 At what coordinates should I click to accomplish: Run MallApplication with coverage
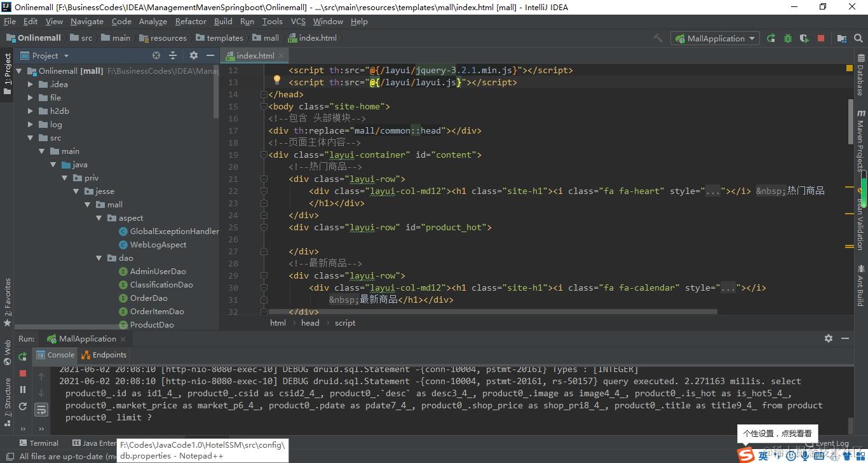804,38
